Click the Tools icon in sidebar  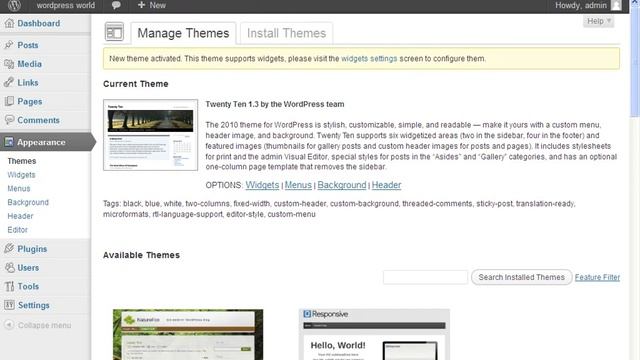(9, 286)
